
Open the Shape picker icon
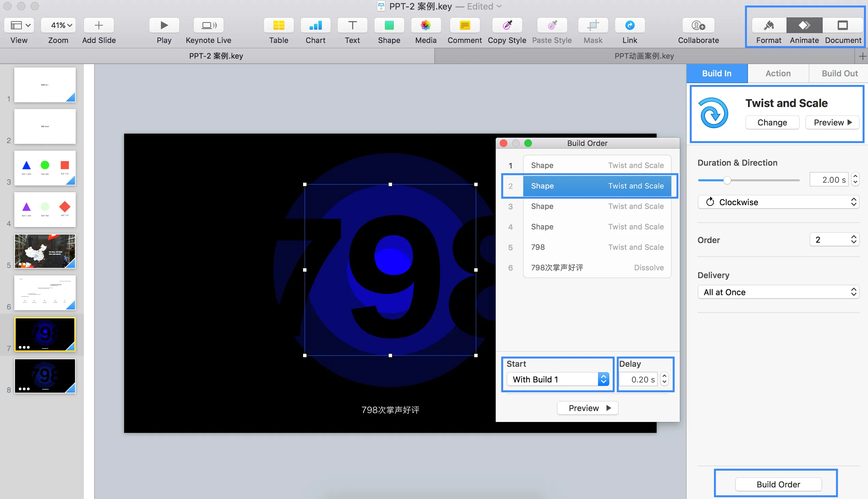coord(389,25)
